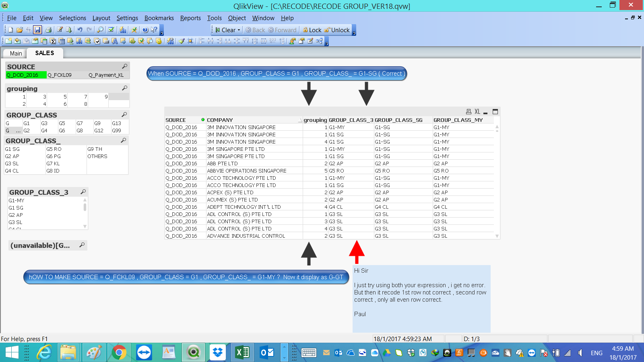
Task: Send table to Excel via XL icon
Action: pyautogui.click(x=477, y=112)
